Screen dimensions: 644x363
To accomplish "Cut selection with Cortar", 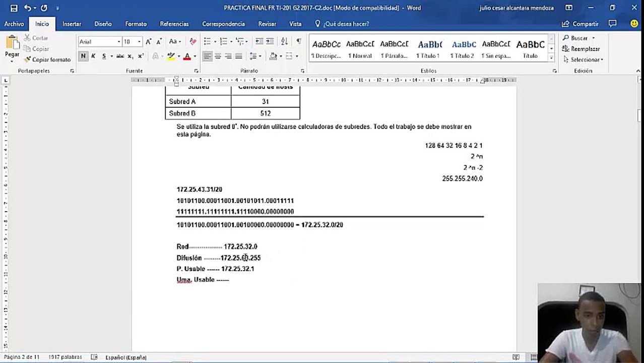I will tap(35, 38).
